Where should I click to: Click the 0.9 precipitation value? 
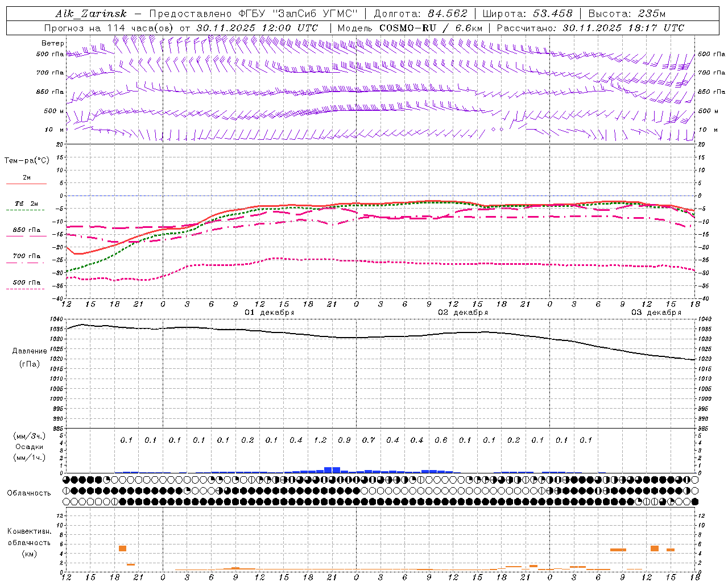[344, 440]
